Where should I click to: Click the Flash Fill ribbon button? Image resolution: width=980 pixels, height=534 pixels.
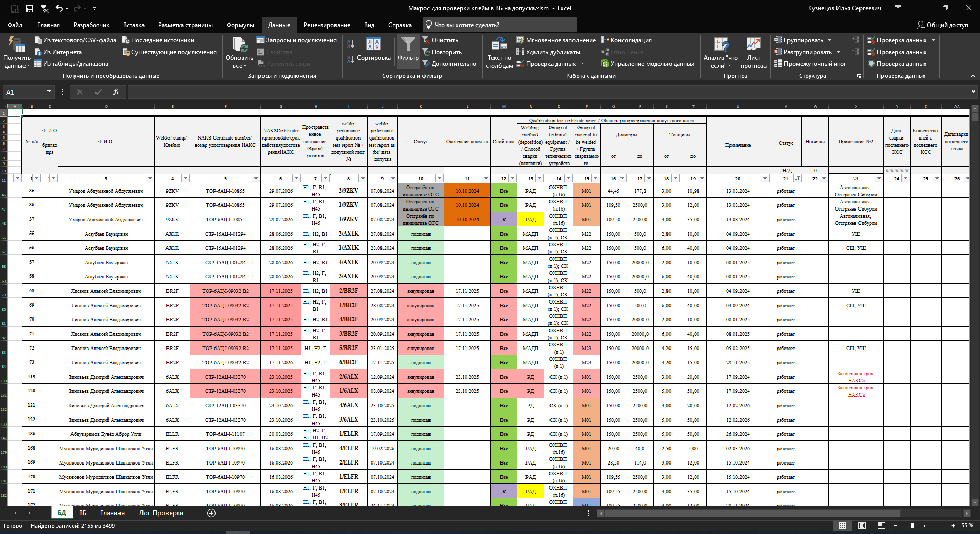click(556, 40)
